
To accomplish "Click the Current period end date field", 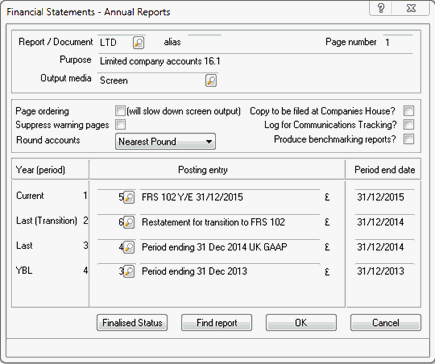I will coord(385,197).
